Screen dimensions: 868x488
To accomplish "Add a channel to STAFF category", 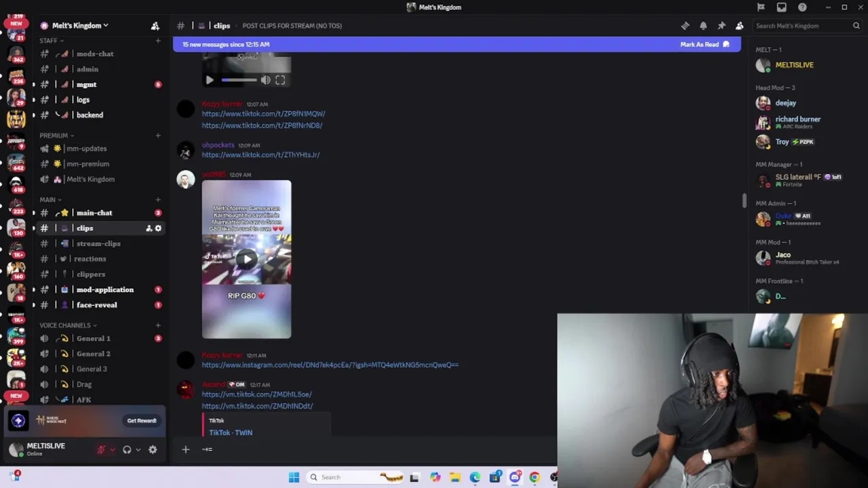I will pos(158,41).
